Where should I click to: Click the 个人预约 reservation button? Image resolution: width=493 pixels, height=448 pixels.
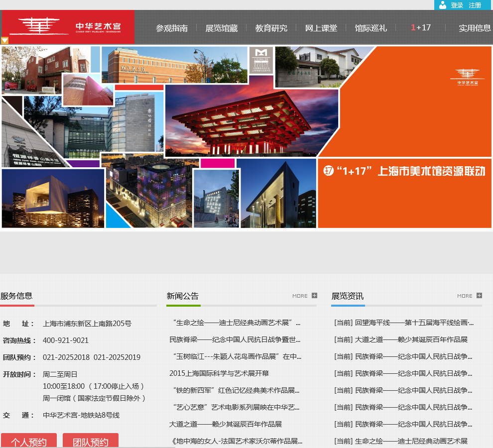click(28, 441)
